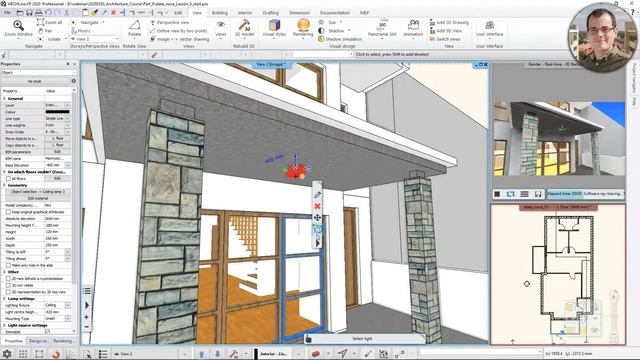Toggle the first checkbox under Other section

pos(8,278)
